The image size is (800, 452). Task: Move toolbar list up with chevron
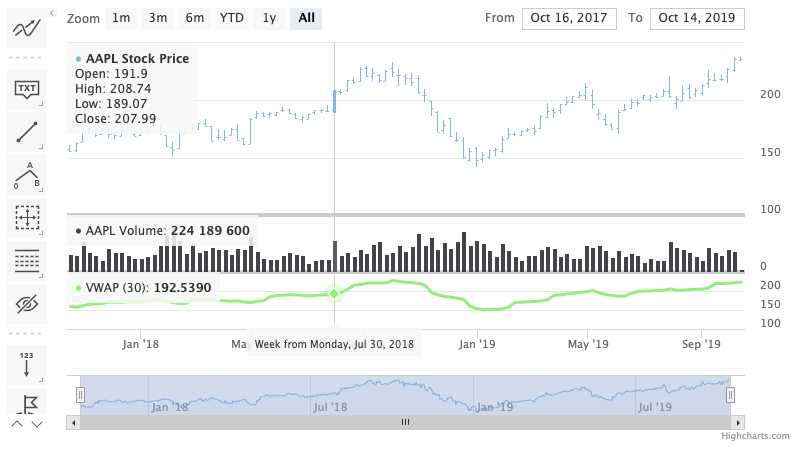tap(17, 424)
